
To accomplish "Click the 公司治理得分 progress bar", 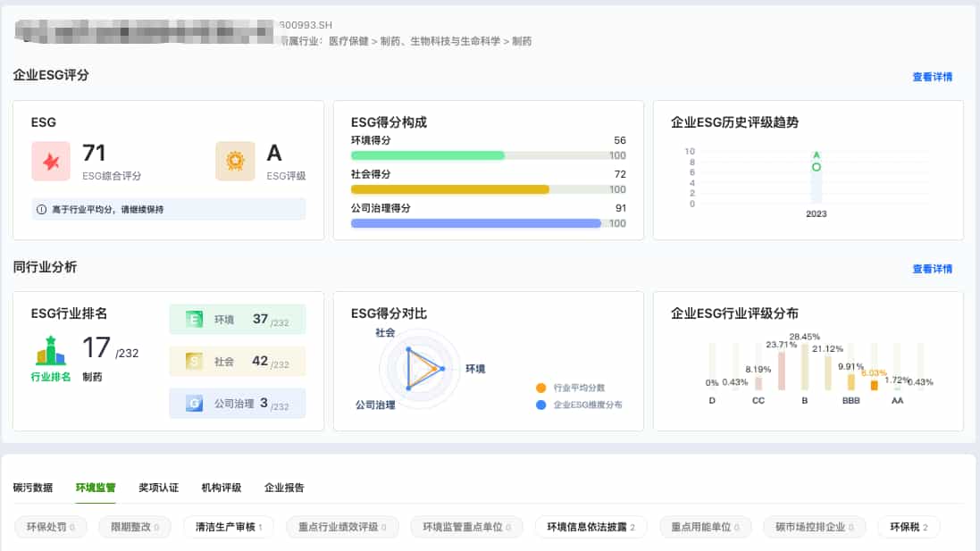I will pyautogui.click(x=478, y=222).
